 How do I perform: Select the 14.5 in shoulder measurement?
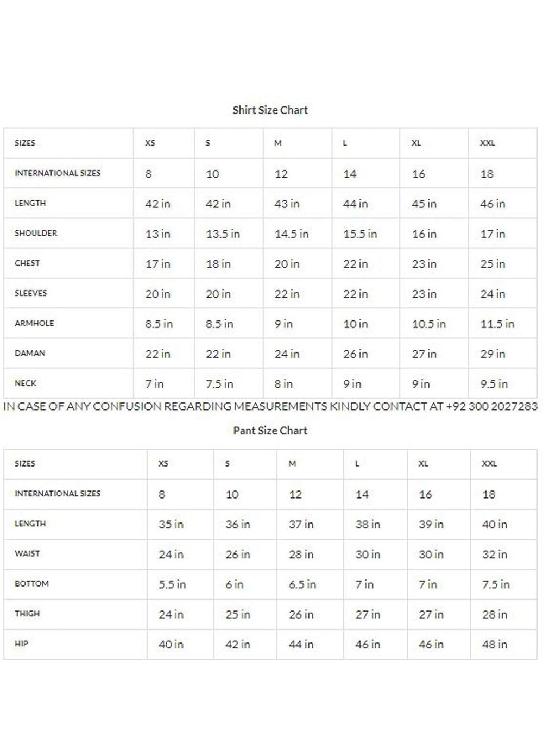[x=292, y=234]
